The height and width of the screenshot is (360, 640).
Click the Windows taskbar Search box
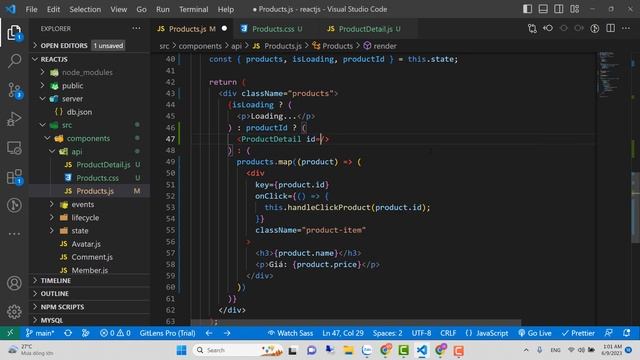[x=238, y=350]
